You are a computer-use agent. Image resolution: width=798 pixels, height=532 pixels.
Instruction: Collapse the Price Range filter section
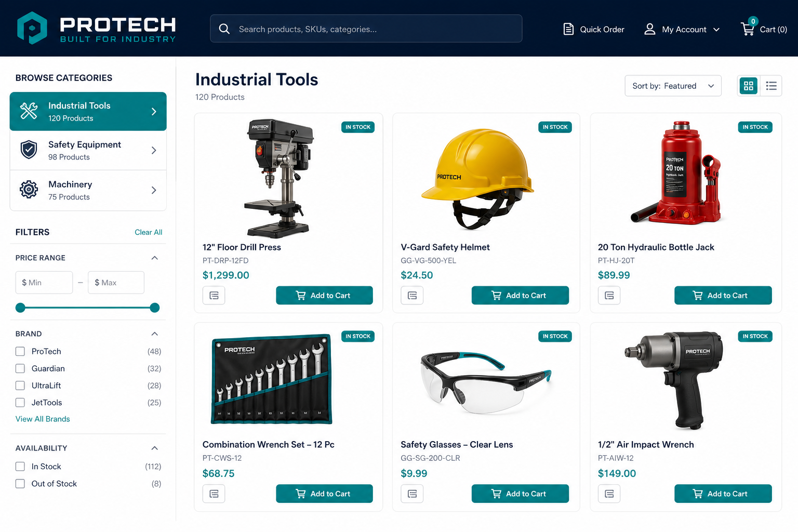(x=154, y=258)
